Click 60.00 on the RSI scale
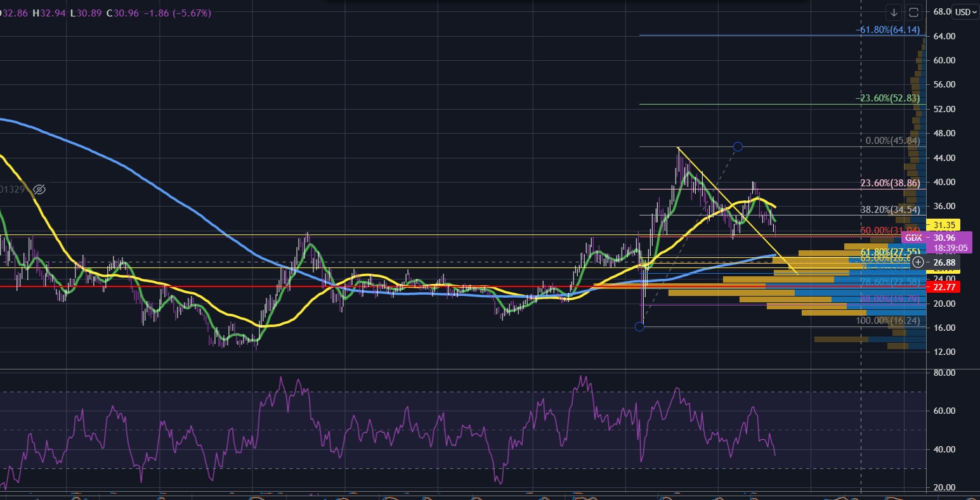The width and height of the screenshot is (980, 500). (x=946, y=411)
